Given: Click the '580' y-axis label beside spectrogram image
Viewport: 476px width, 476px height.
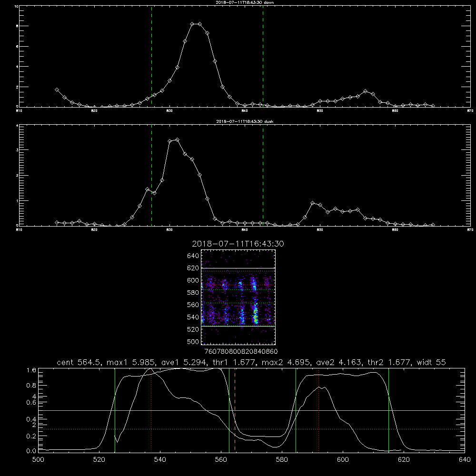Looking at the screenshot, I should click(x=193, y=293).
